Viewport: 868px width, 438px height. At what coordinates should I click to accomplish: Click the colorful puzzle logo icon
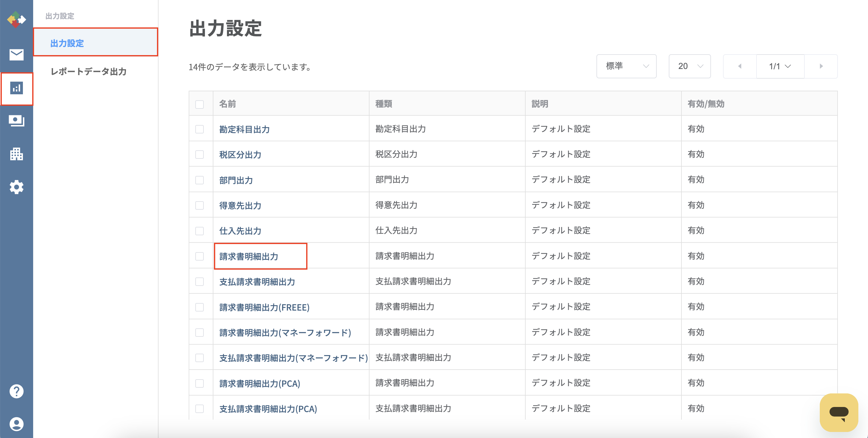[16, 20]
